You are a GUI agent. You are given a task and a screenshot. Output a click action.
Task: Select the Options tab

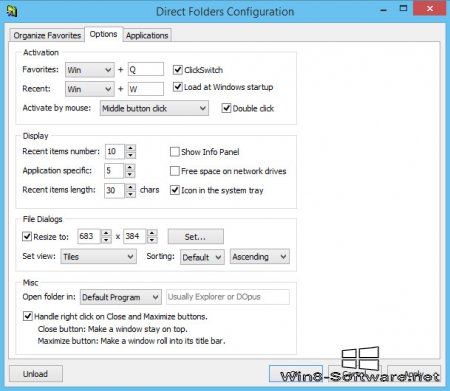[103, 34]
